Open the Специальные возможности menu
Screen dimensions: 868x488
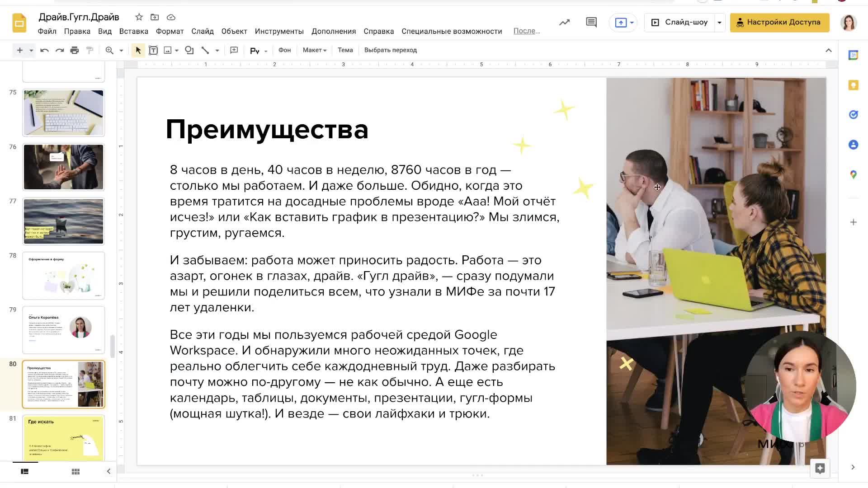click(x=452, y=31)
